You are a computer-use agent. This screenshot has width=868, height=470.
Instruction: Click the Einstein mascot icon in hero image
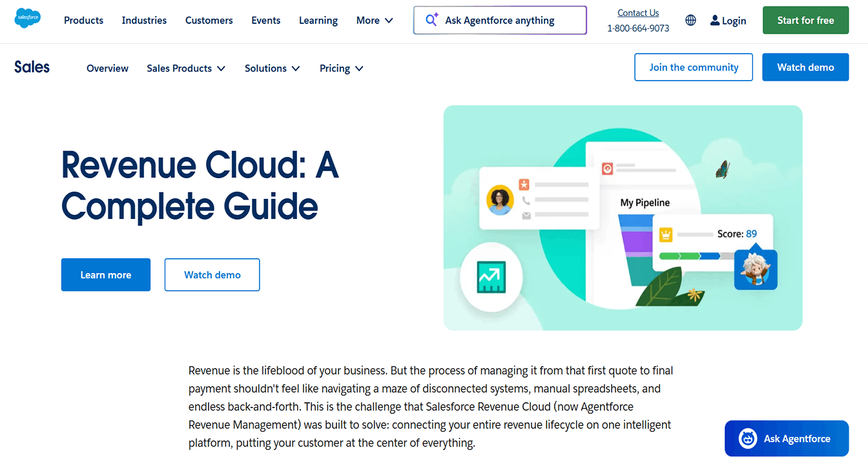click(x=755, y=269)
